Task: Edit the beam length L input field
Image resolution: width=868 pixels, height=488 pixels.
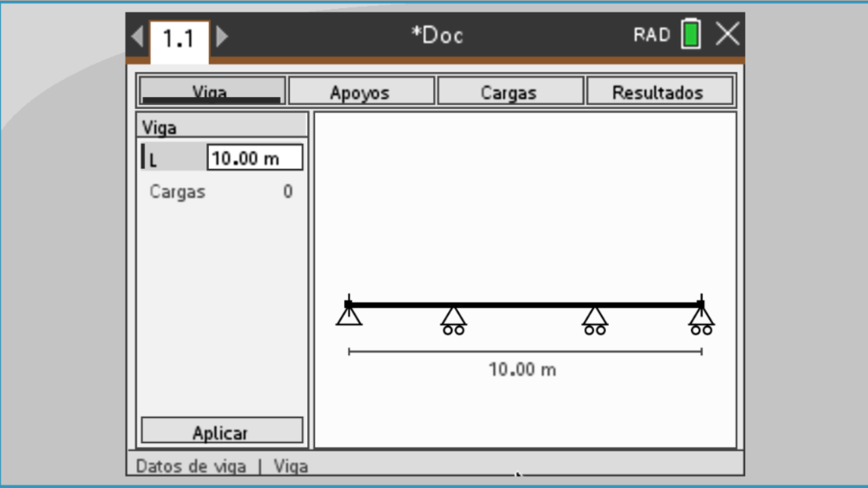Action: (x=255, y=158)
